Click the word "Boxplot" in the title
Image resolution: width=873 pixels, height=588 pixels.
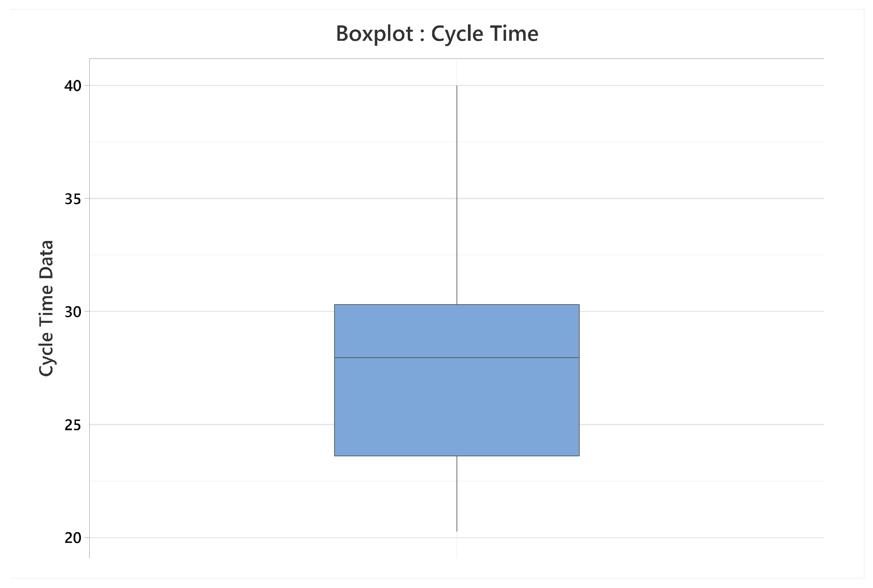[x=374, y=34]
